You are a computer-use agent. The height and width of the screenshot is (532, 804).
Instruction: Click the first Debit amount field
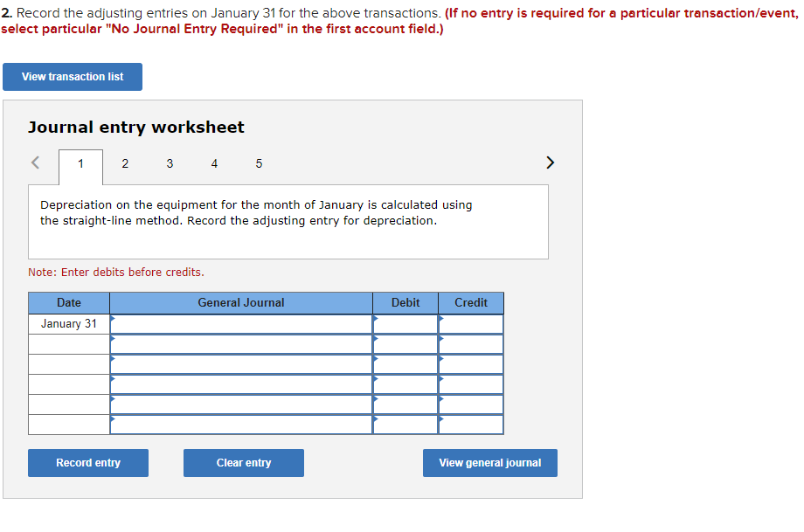pos(405,323)
